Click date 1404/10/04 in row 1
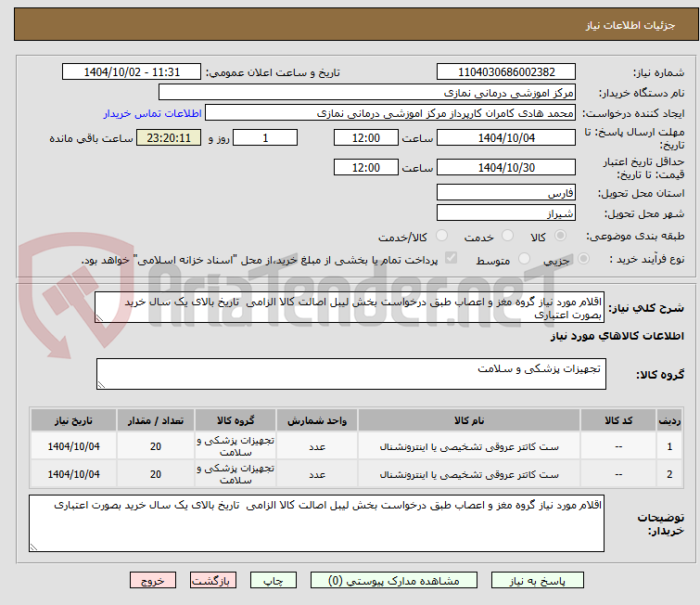Screen dimensions: 700x605 click(73, 446)
